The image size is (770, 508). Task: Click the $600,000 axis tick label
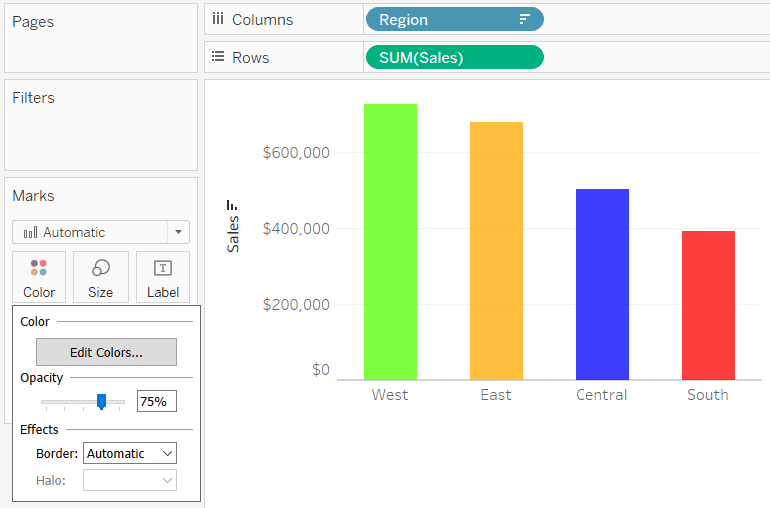296,153
